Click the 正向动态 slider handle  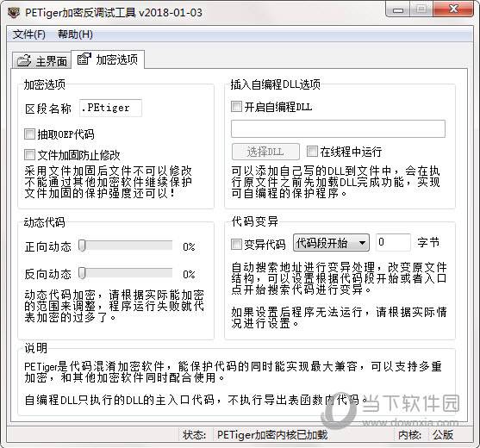coord(82,246)
